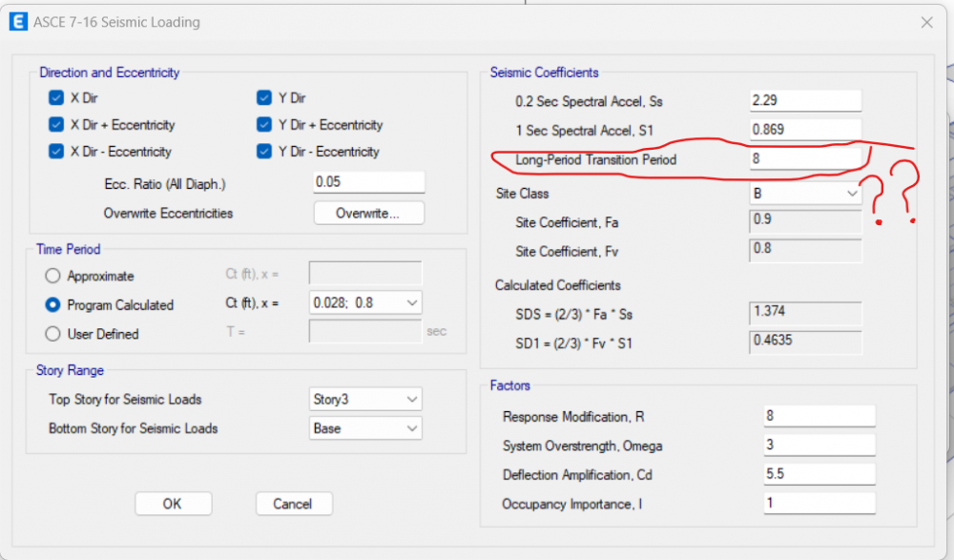Click the ETABS app icon in title bar
This screenshot has height=560, width=954.
pyautogui.click(x=18, y=22)
